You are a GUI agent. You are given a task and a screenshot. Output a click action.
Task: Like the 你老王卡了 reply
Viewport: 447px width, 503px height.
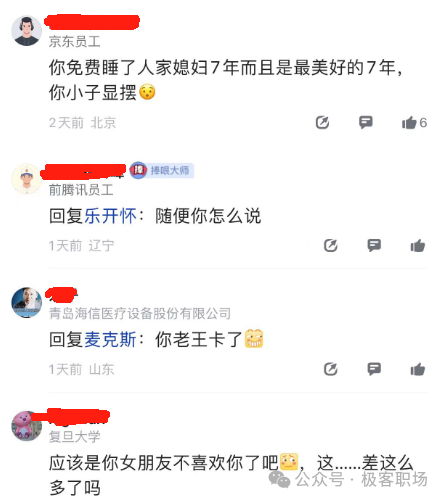pyautogui.click(x=418, y=369)
